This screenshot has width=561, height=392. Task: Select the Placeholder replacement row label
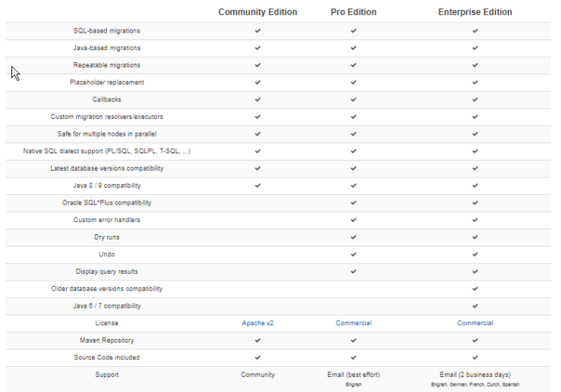tap(106, 83)
